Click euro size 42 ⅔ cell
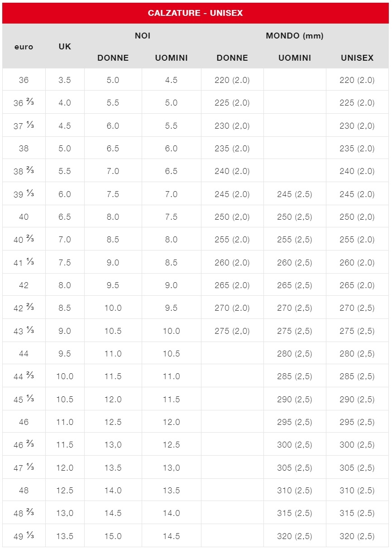 click(x=24, y=308)
